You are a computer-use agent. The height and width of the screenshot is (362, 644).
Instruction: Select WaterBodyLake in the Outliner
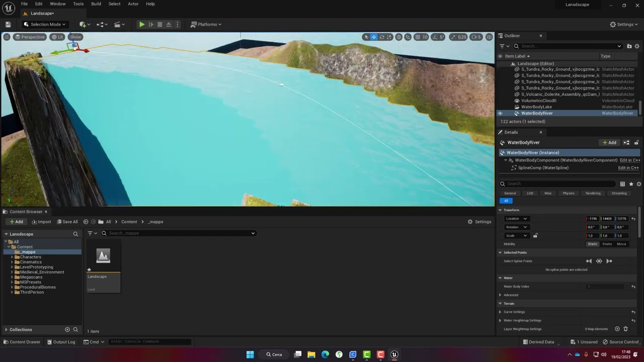536,107
